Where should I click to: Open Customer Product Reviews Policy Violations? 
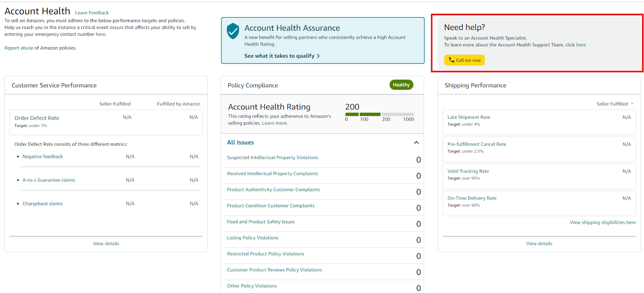click(275, 270)
